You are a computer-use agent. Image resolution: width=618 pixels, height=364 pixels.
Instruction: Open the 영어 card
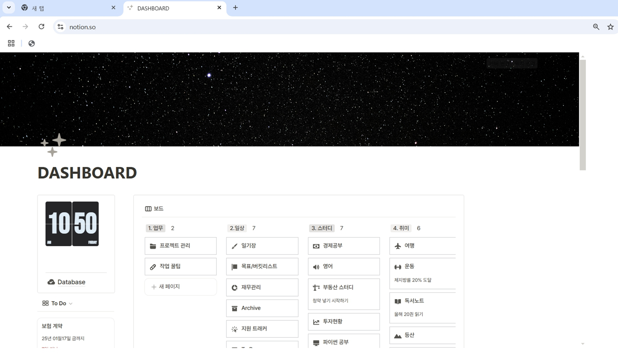pos(344,267)
